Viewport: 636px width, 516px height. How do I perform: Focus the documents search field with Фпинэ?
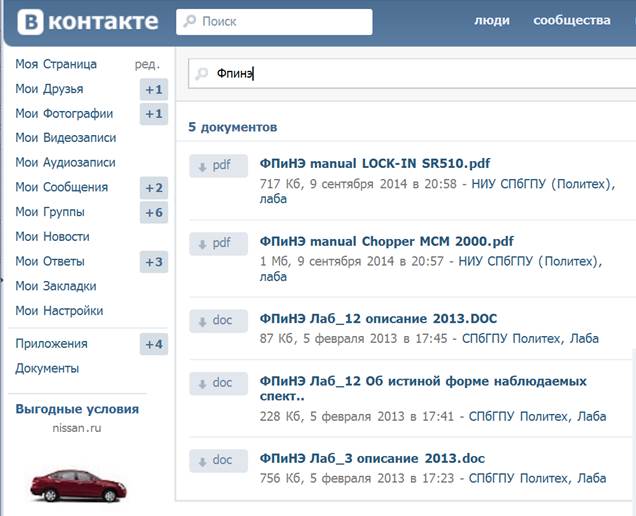point(412,73)
